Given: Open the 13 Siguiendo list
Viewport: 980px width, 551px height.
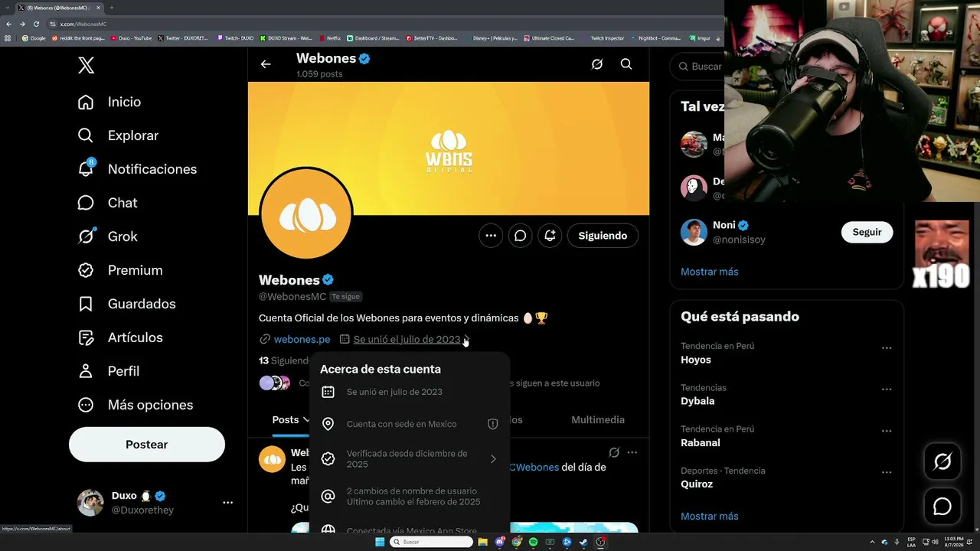Looking at the screenshot, I should coord(284,360).
